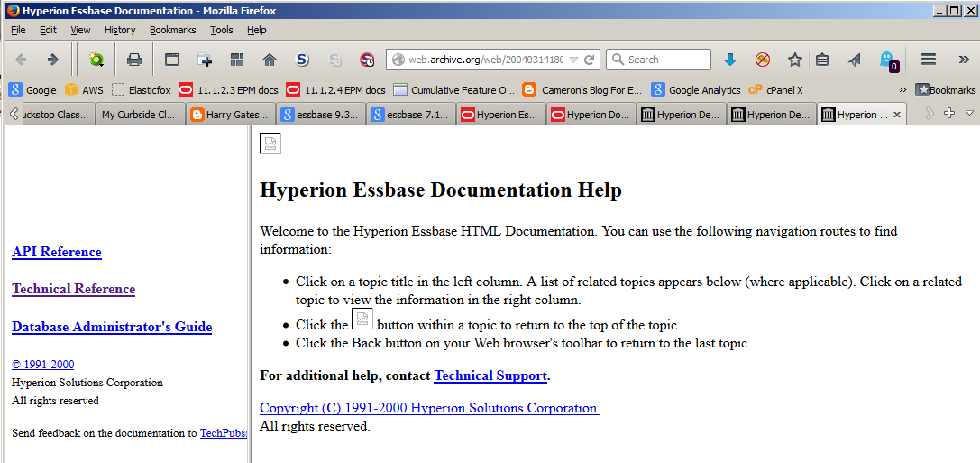The width and height of the screenshot is (980, 463).
Task: Click the TechPubs feedback link
Action: click(x=223, y=433)
